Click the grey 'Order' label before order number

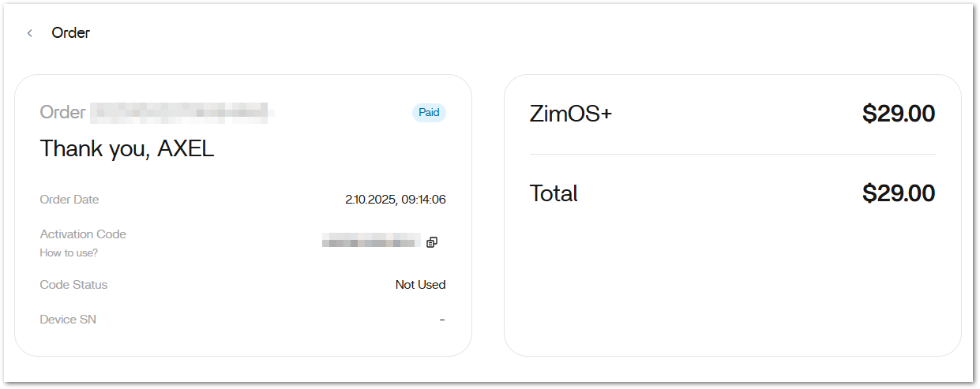tap(62, 113)
